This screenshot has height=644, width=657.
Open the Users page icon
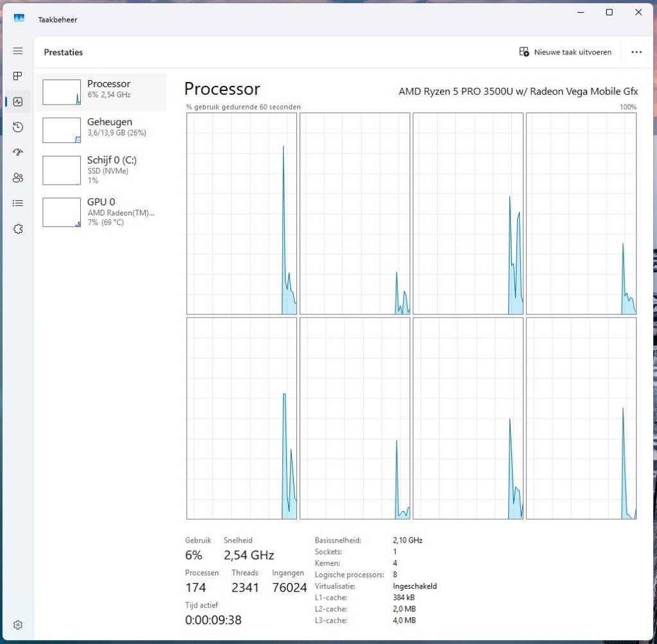point(17,178)
